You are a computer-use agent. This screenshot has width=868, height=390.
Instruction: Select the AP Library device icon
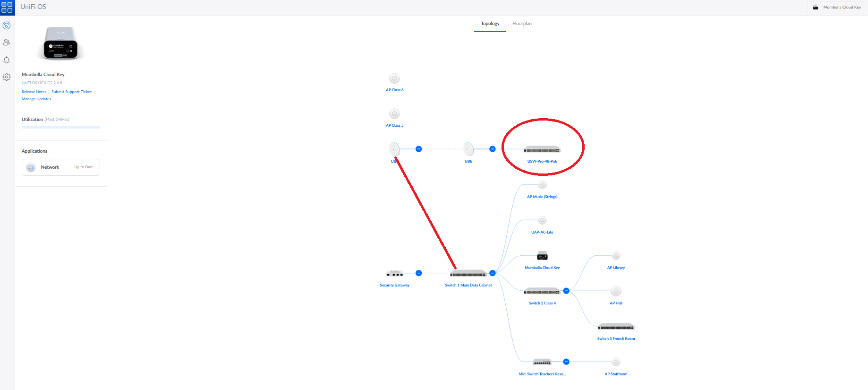click(x=616, y=256)
